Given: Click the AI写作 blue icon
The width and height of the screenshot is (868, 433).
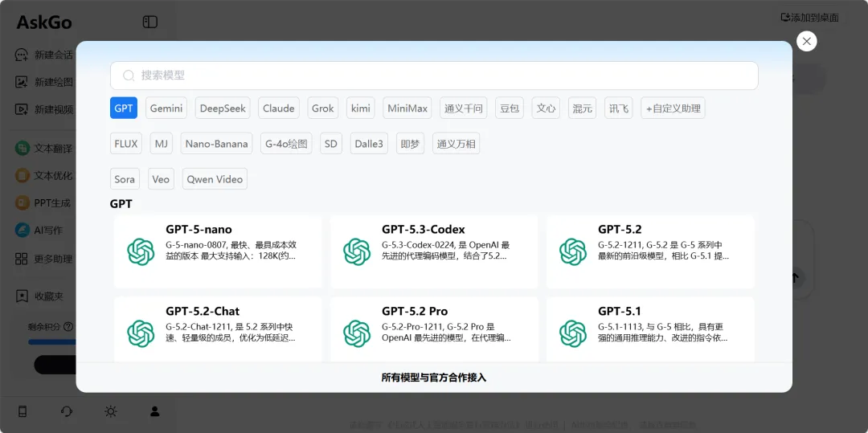Looking at the screenshot, I should click(x=23, y=230).
